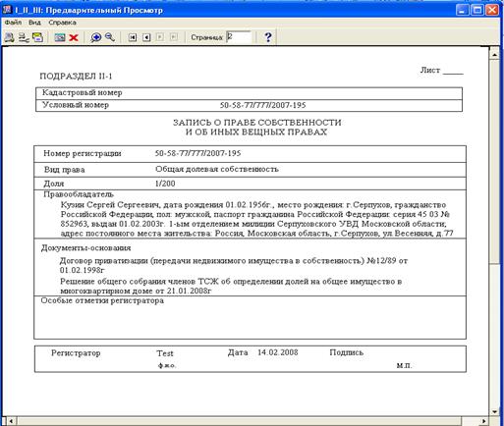
Task: Go to the first page
Action: (x=133, y=37)
